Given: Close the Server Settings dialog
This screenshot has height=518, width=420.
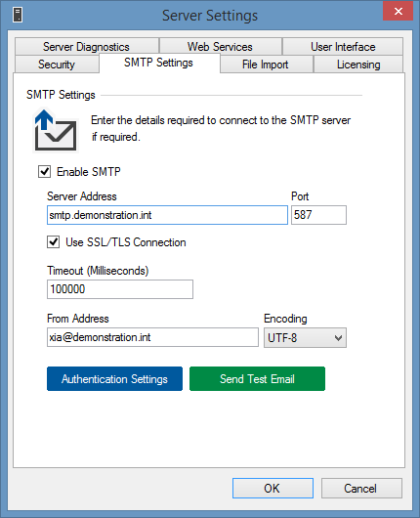Looking at the screenshot, I should (398, 11).
